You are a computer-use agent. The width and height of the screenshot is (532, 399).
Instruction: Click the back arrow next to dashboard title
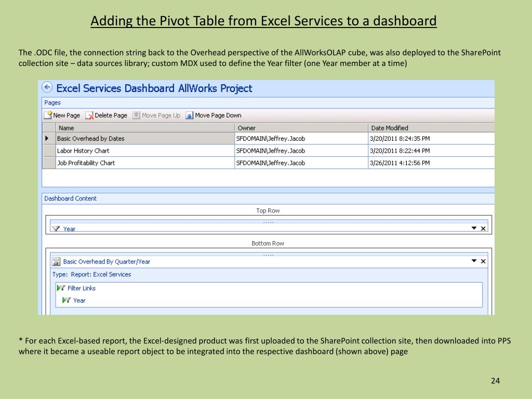pos(47,87)
